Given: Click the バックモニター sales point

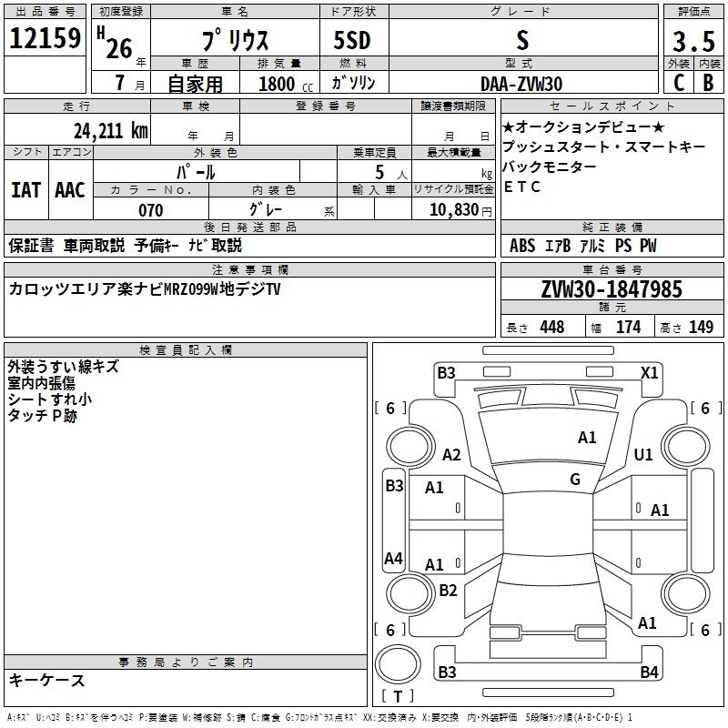Looking at the screenshot, I should pos(550,167).
